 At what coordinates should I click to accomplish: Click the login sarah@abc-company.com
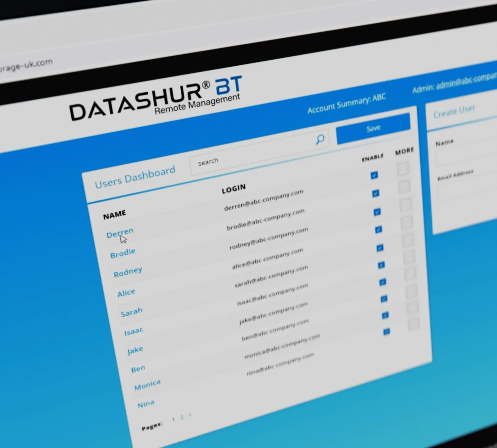[271, 276]
